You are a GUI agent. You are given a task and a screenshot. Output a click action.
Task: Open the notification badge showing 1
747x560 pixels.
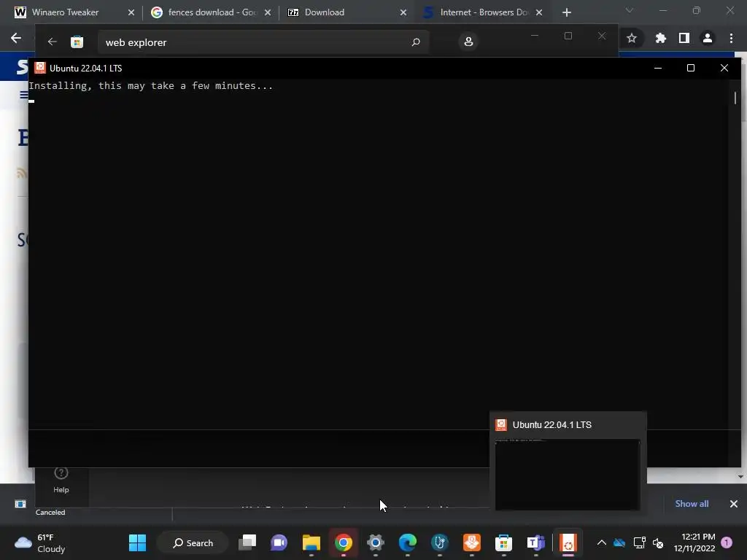tap(727, 542)
